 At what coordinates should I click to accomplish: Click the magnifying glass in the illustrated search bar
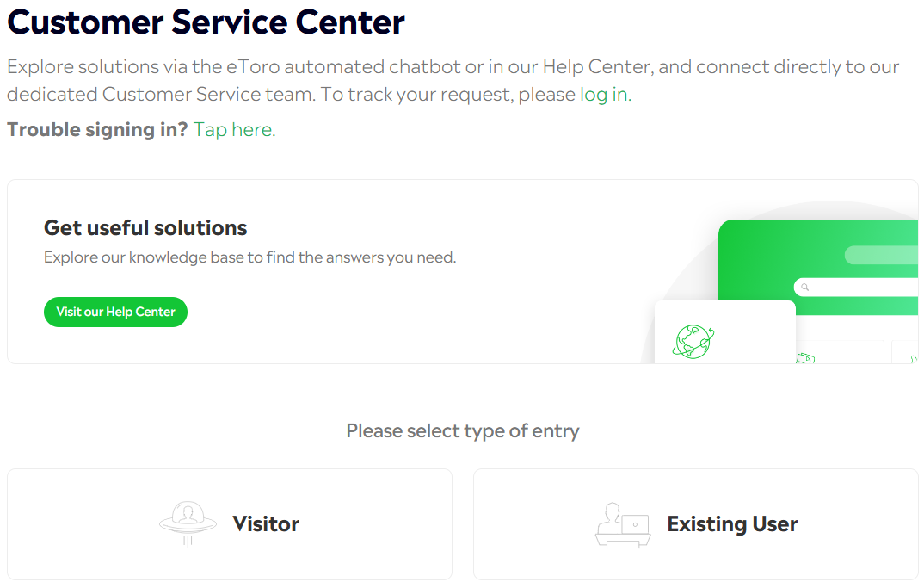pos(804,287)
